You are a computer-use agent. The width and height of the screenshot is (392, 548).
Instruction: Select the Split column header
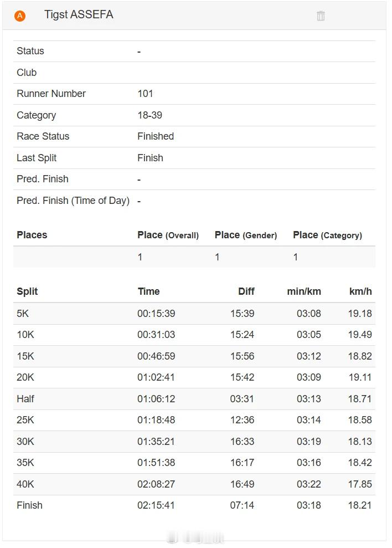click(27, 291)
